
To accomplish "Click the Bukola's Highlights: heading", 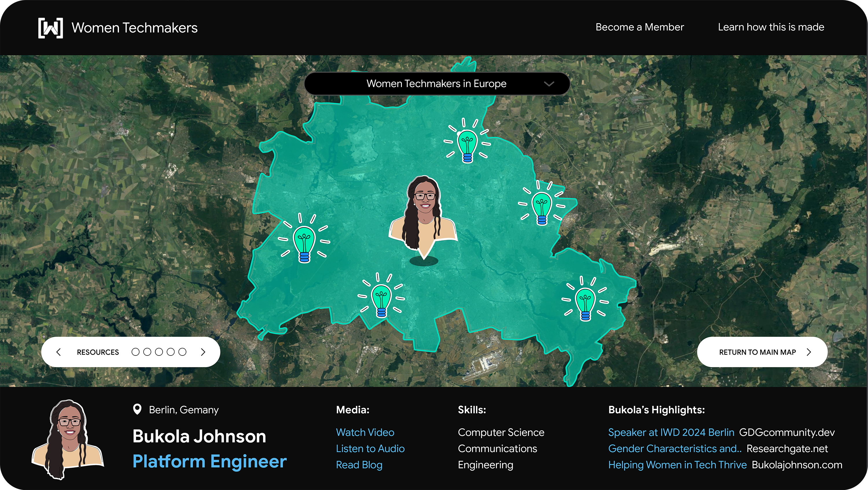I will pos(656,410).
